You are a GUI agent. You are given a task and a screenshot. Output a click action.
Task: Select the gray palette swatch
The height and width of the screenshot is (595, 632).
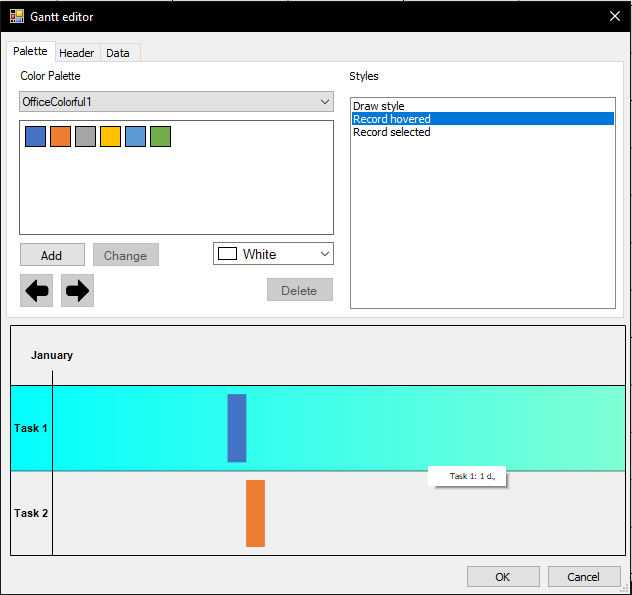tap(85, 136)
